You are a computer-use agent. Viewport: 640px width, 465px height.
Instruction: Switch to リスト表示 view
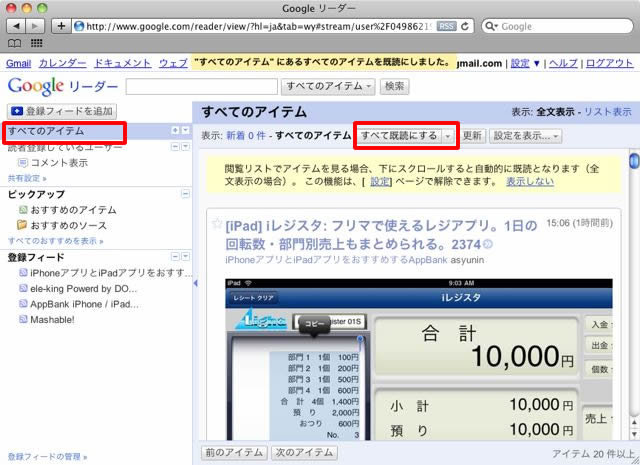608,111
